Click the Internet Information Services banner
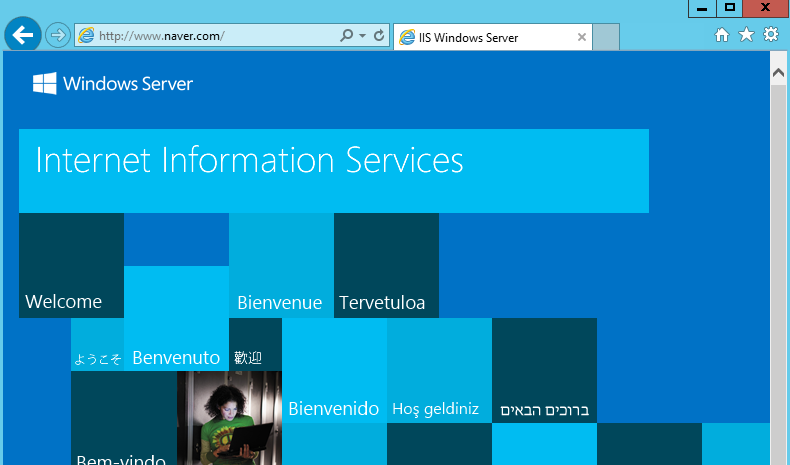790x465 pixels. point(334,171)
